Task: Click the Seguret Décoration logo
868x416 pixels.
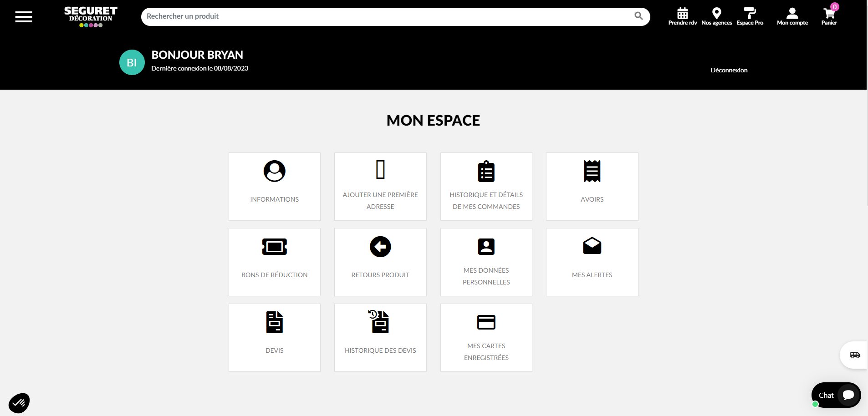Action: pyautogui.click(x=91, y=16)
